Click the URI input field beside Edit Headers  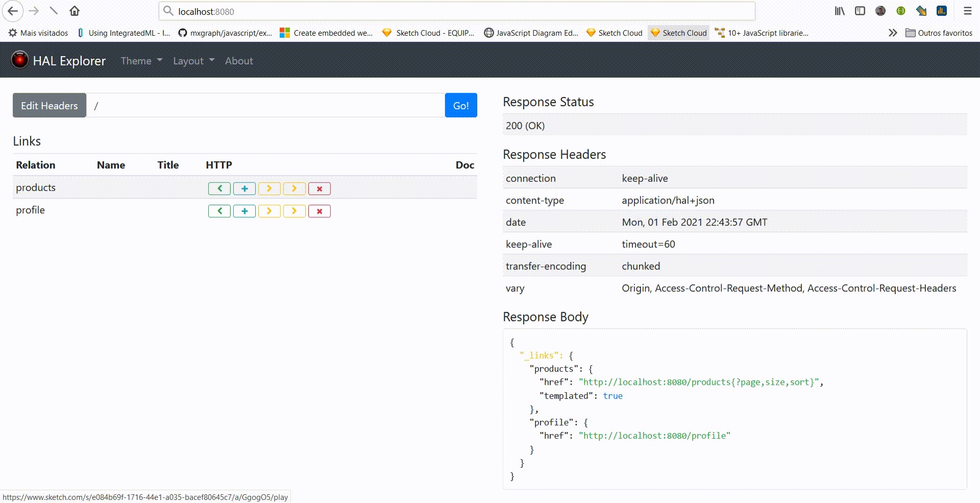coord(265,106)
